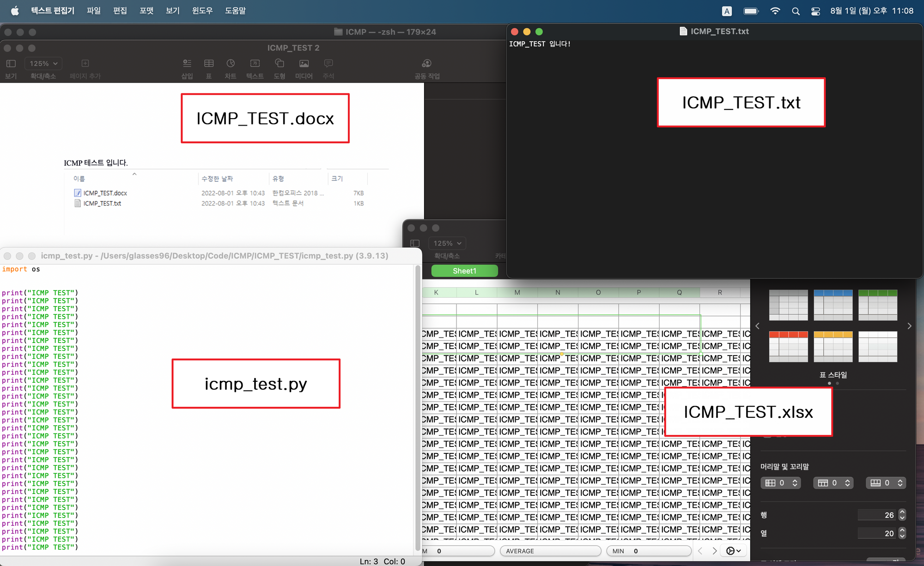Click the AVERAGE status bar field
Image resolution: width=924 pixels, height=566 pixels.
point(550,551)
